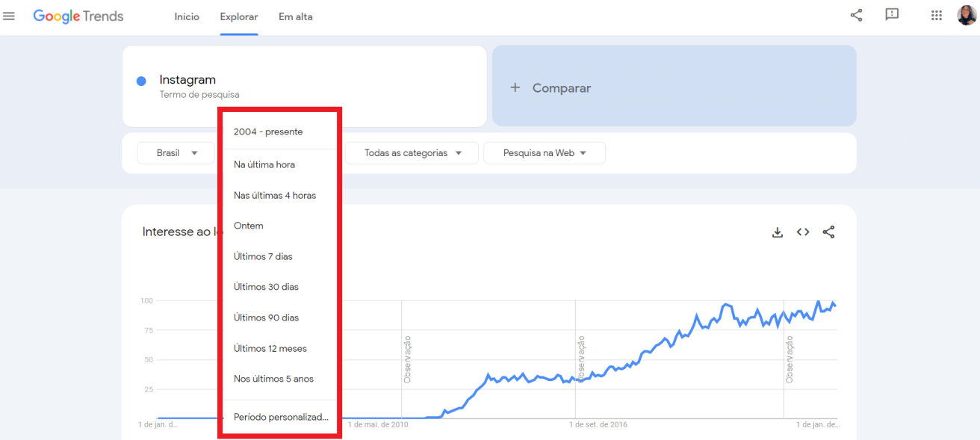Click Termo de pesquisa label
This screenshot has width=980, height=440.
click(x=199, y=95)
